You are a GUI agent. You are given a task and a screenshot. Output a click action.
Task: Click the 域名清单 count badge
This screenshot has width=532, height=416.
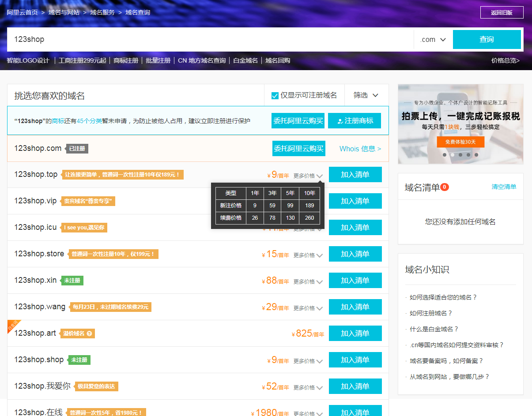click(x=445, y=187)
